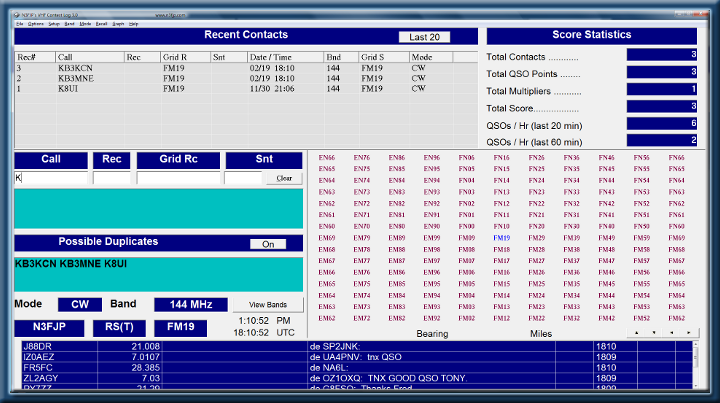The image size is (720, 403).
Task: Open the Options menu
Action: pyautogui.click(x=35, y=24)
